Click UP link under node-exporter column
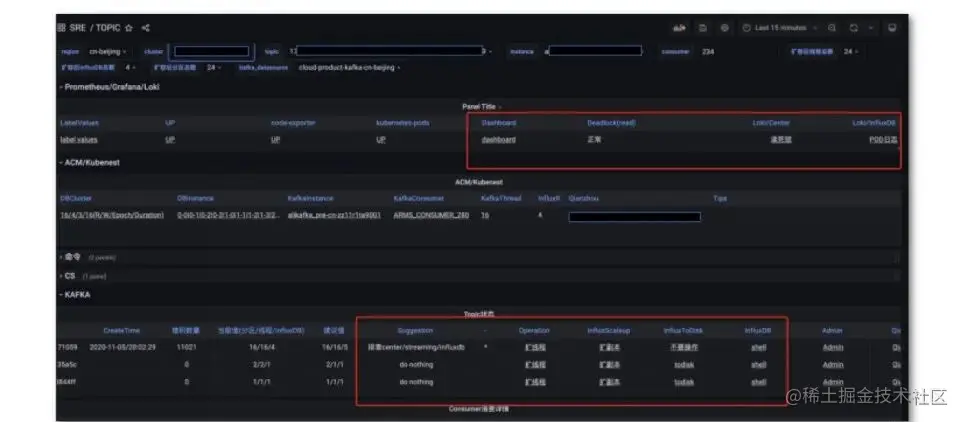Viewport: 962px width, 422px height. point(275,140)
